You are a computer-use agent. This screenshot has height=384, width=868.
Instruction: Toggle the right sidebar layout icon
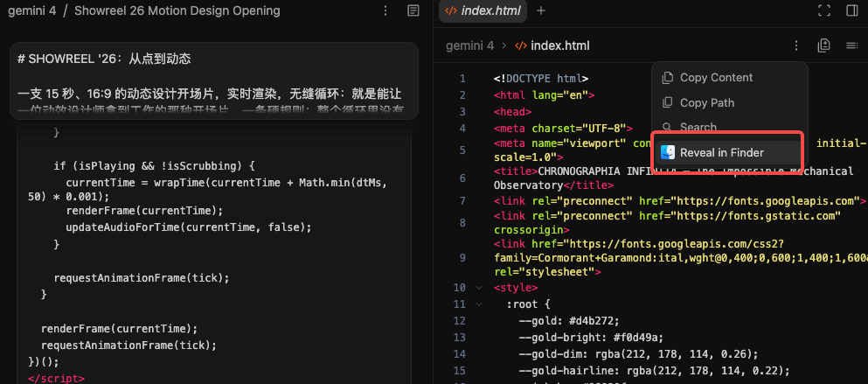pos(852,10)
